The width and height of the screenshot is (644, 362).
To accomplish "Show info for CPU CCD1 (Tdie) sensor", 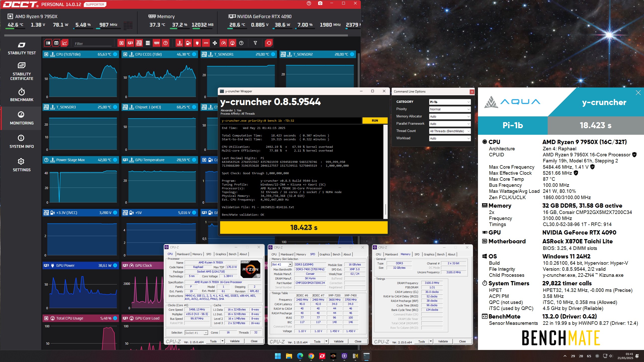I will [x=194, y=54].
